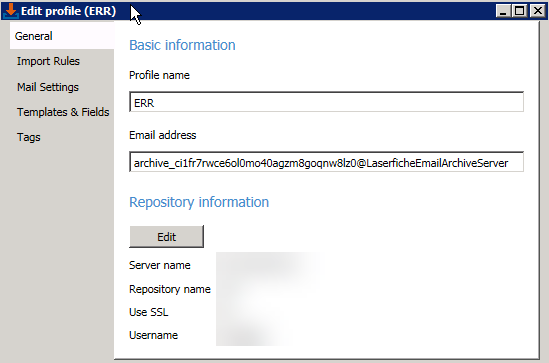Click the Server name label
549x363 pixels.
(160, 265)
